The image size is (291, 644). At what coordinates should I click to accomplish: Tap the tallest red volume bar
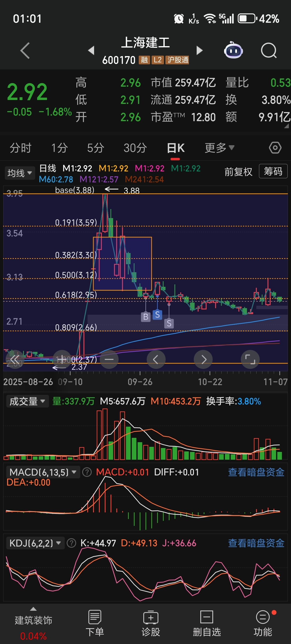click(105, 434)
